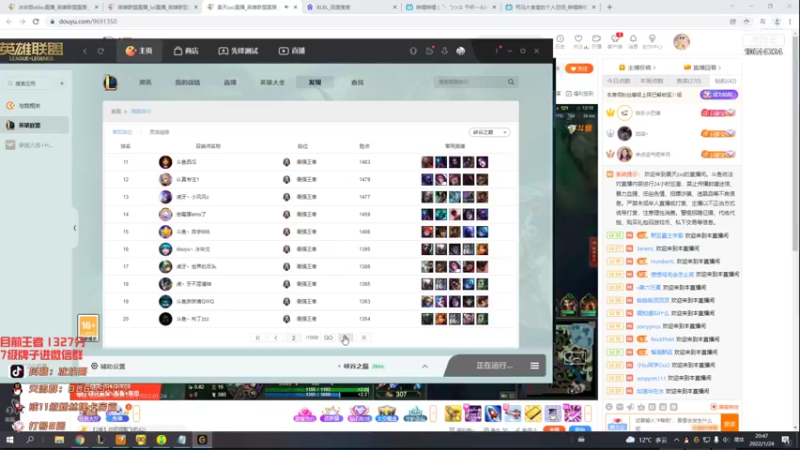This screenshot has height=450, width=800.
Task: Open the 峡谷之巅 server dropdown above the table
Action: 489,132
